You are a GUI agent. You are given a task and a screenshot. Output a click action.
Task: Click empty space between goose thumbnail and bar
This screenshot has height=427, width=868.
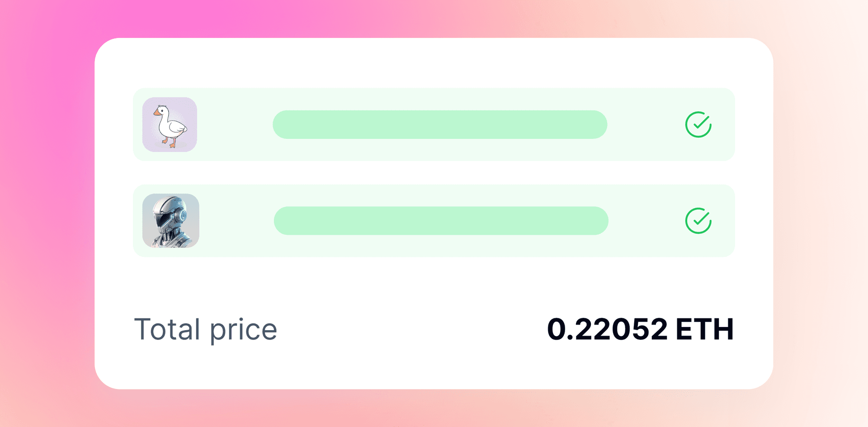click(235, 124)
